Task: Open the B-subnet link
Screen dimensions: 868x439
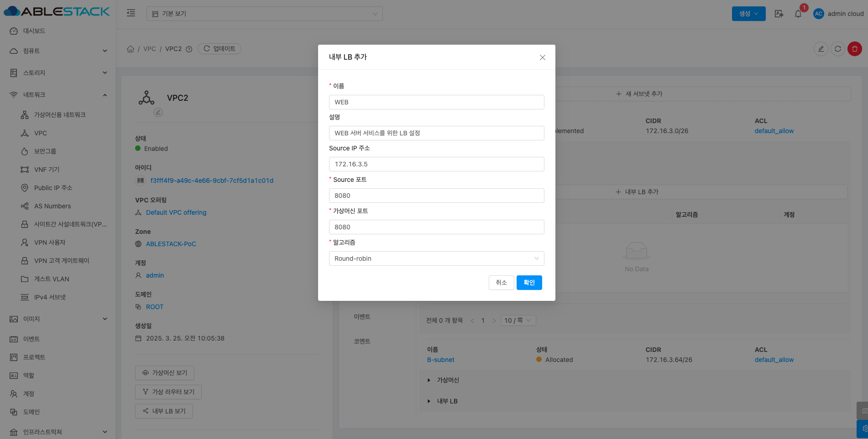Action: (441, 360)
